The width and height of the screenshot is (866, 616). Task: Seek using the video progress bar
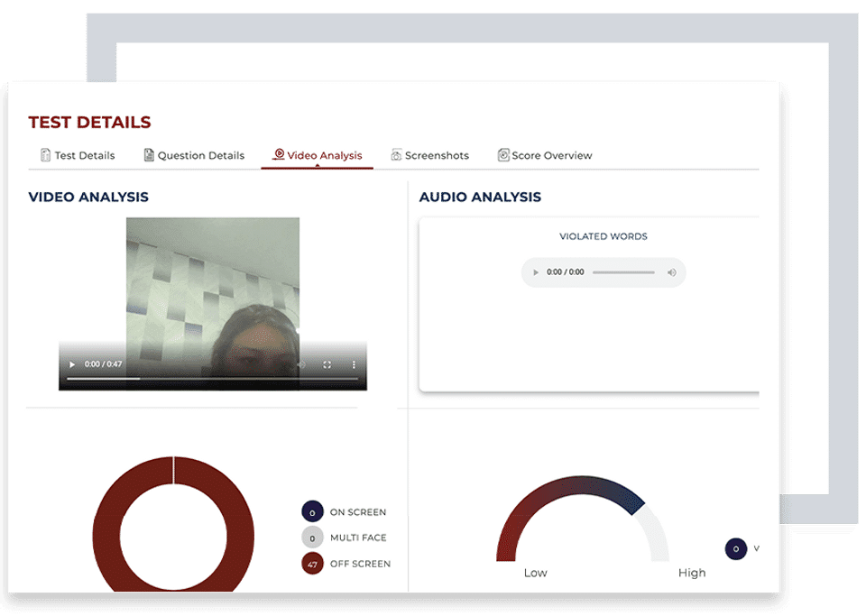point(213,379)
